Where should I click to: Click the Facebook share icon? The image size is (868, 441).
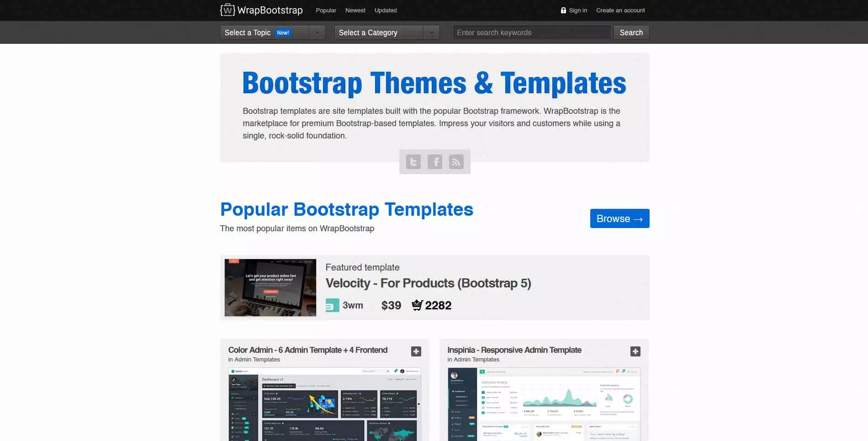[x=434, y=161]
